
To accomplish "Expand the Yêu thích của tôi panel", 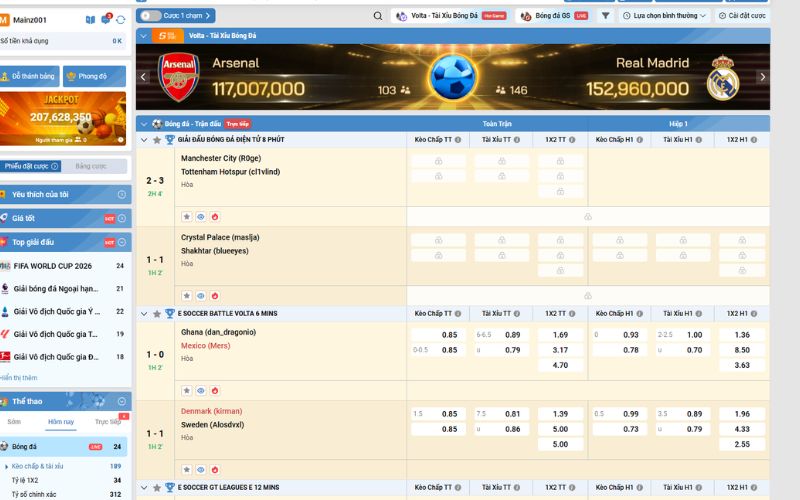I will [122, 194].
